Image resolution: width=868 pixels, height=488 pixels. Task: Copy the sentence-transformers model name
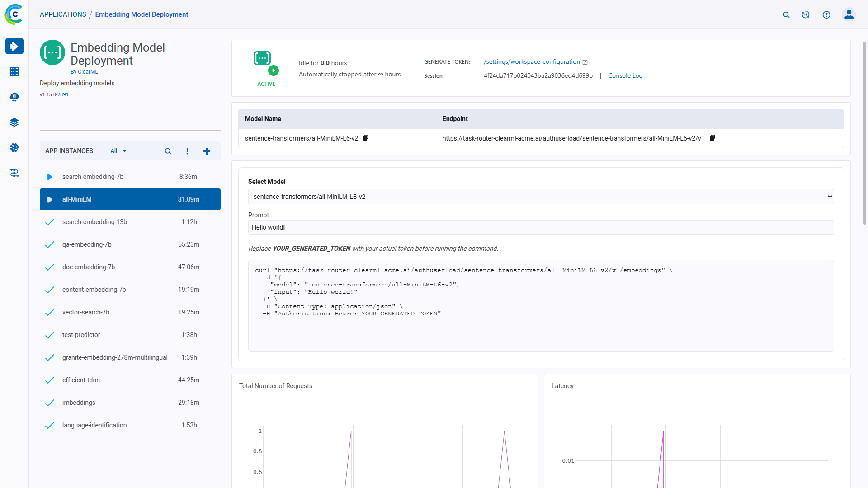365,138
